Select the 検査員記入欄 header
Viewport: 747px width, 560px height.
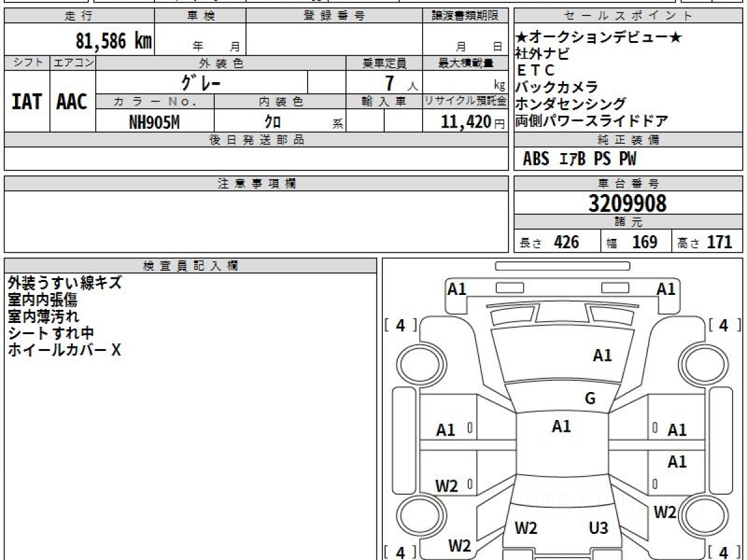click(190, 266)
